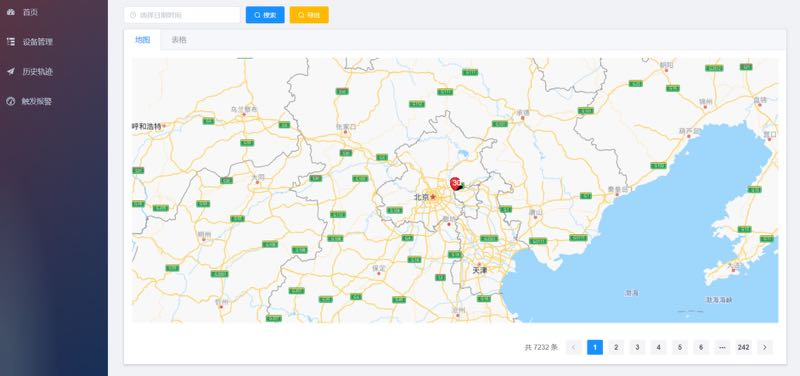Click the yellow export button
This screenshot has height=376, width=800.
[x=309, y=15]
